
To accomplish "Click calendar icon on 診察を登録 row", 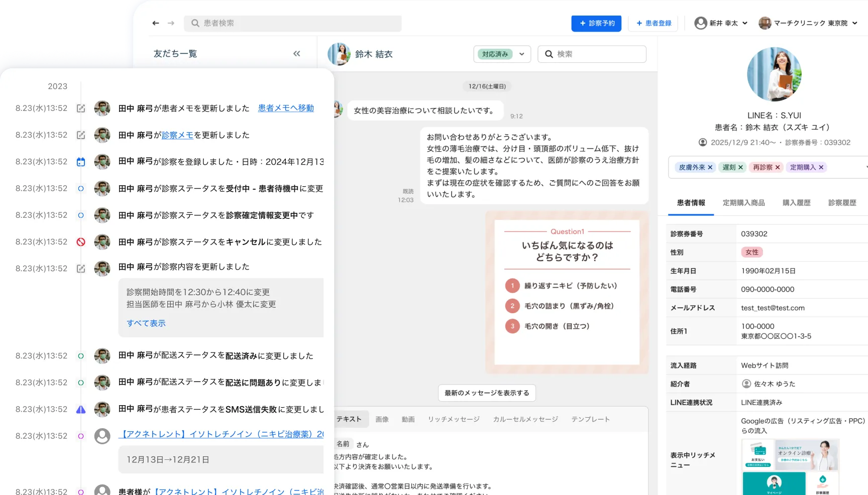I will (81, 162).
